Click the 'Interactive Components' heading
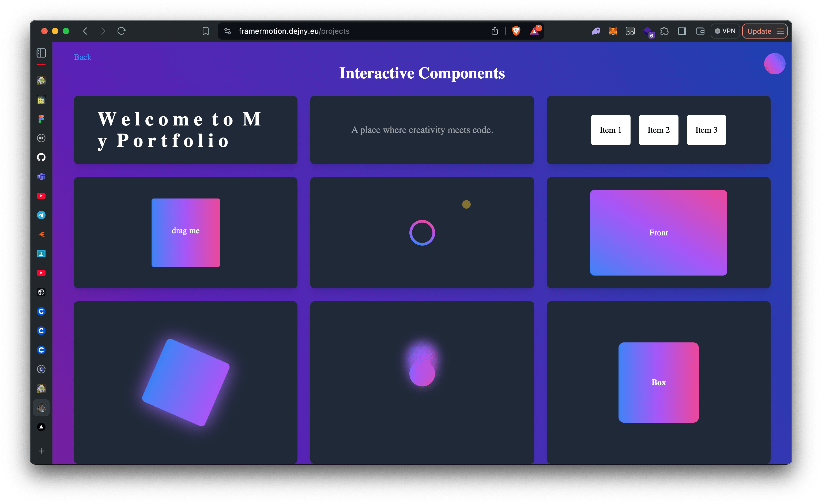The image size is (822, 504). pyautogui.click(x=422, y=73)
